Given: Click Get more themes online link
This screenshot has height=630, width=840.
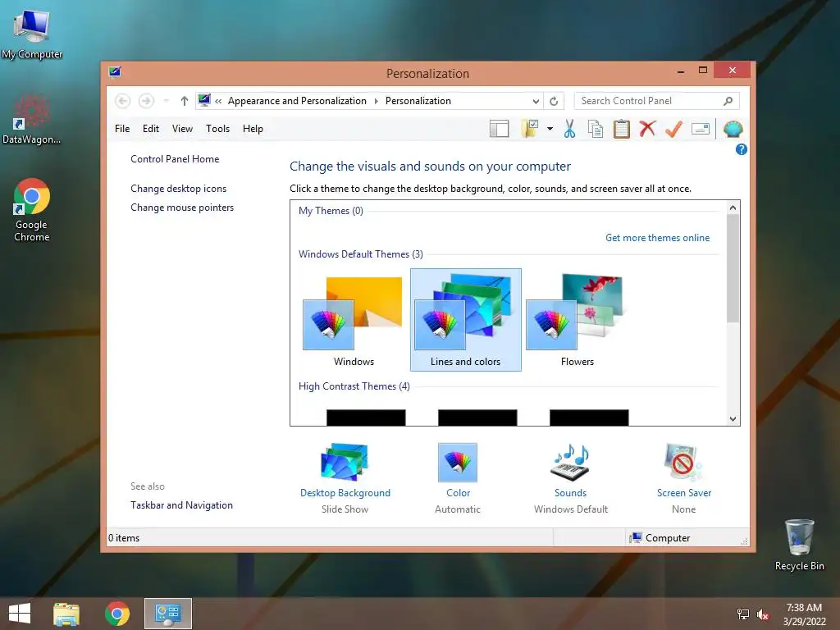Looking at the screenshot, I should point(657,238).
